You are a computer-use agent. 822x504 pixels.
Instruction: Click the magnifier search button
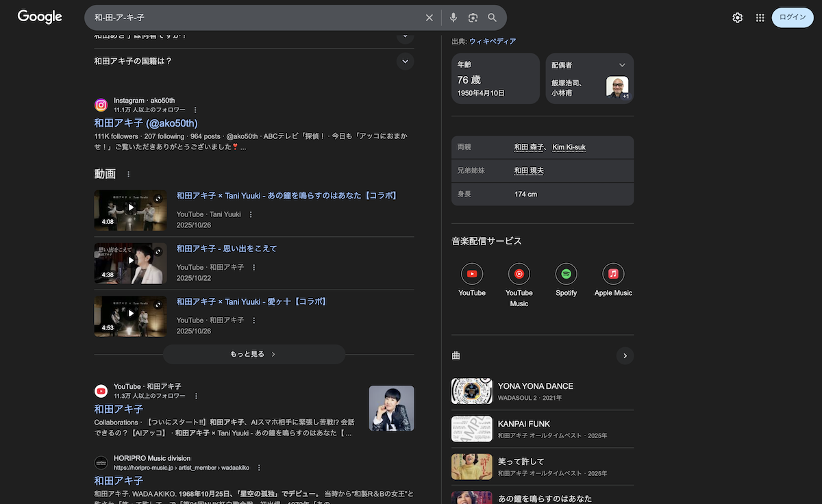click(493, 18)
